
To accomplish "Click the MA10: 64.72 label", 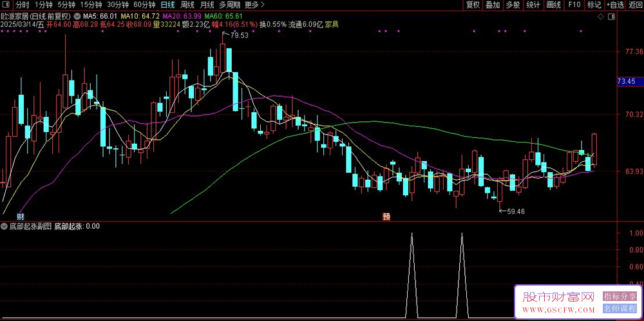I will click(139, 17).
